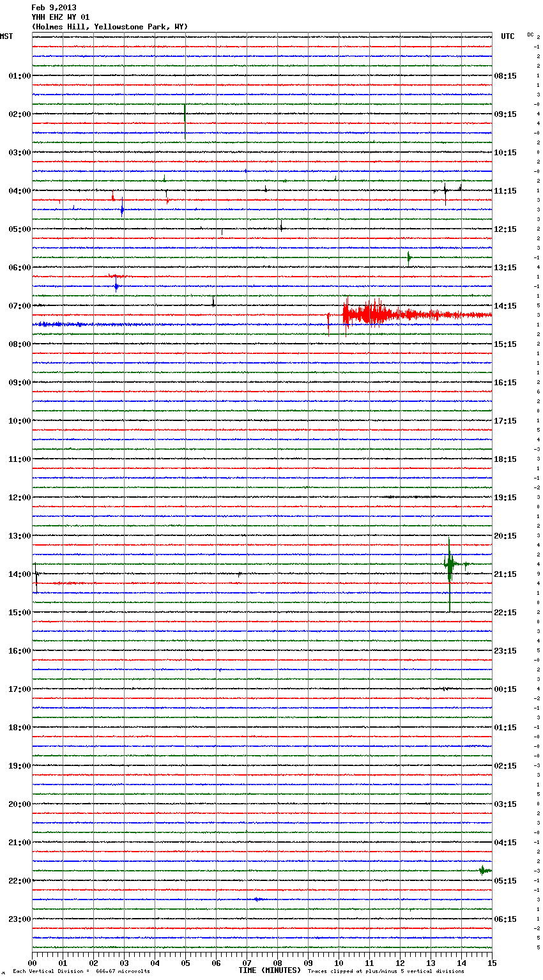Click the "11:15" UTC time label
Screen dimensions: 543x980
[505, 191]
